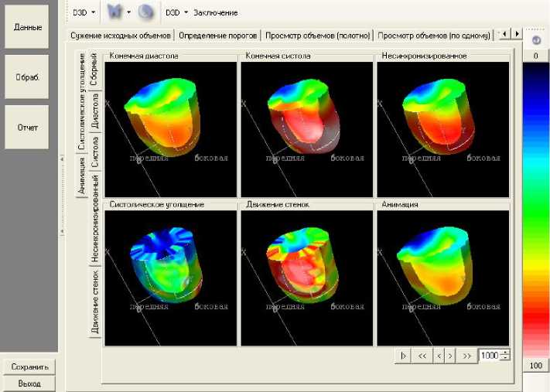Increase the 1000 value with the stepper arrows
This screenshot has height=392, width=550.
tap(505, 353)
